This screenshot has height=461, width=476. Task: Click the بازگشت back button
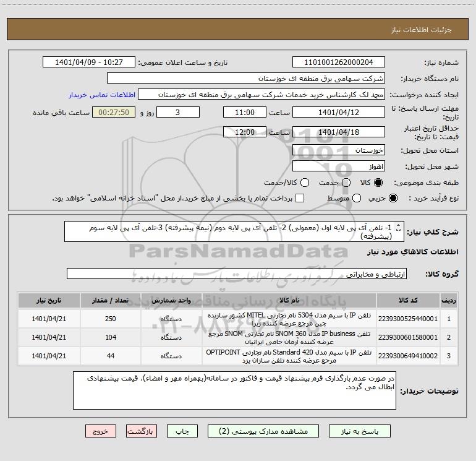click(x=142, y=431)
